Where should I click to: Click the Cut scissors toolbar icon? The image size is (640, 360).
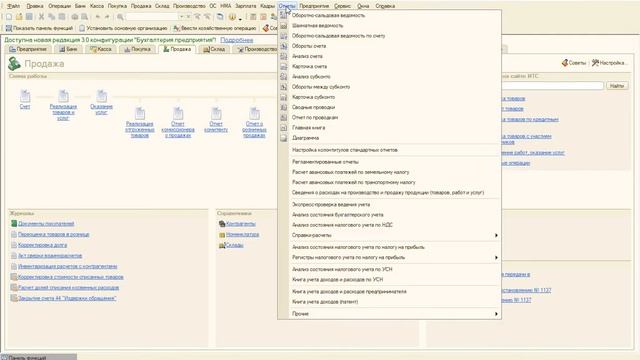(x=41, y=17)
